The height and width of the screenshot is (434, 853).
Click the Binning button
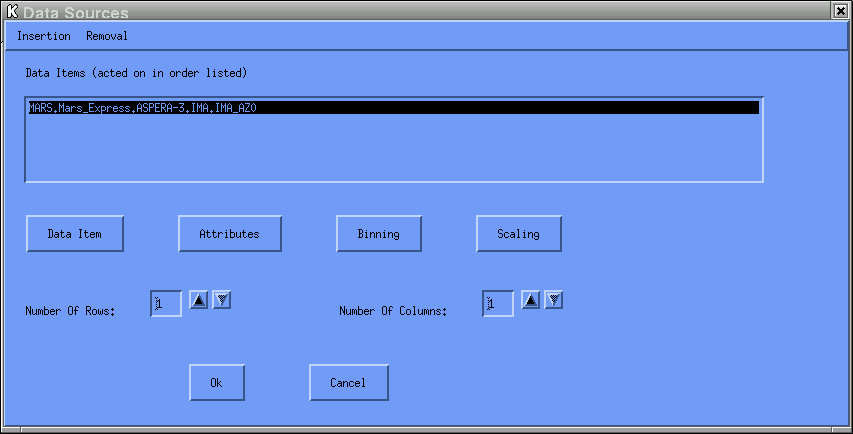(x=379, y=234)
